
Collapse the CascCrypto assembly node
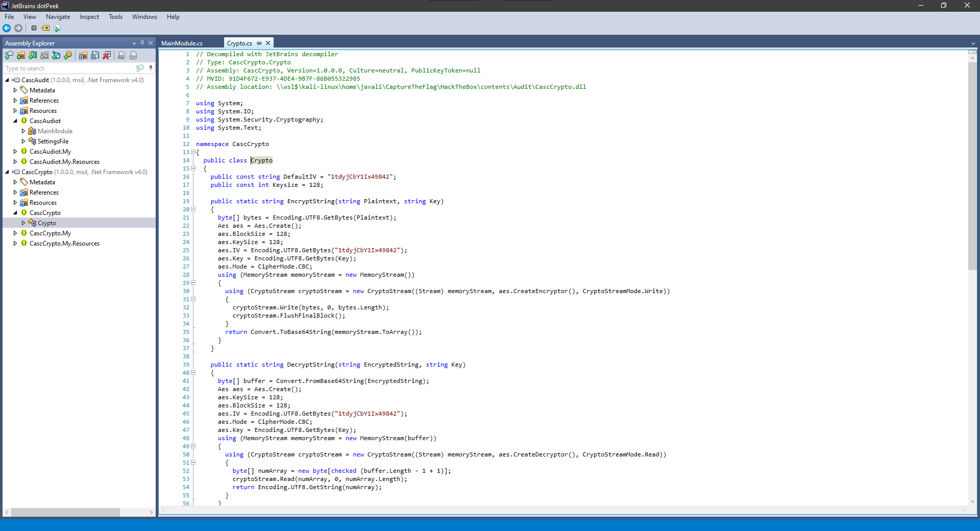(7, 172)
